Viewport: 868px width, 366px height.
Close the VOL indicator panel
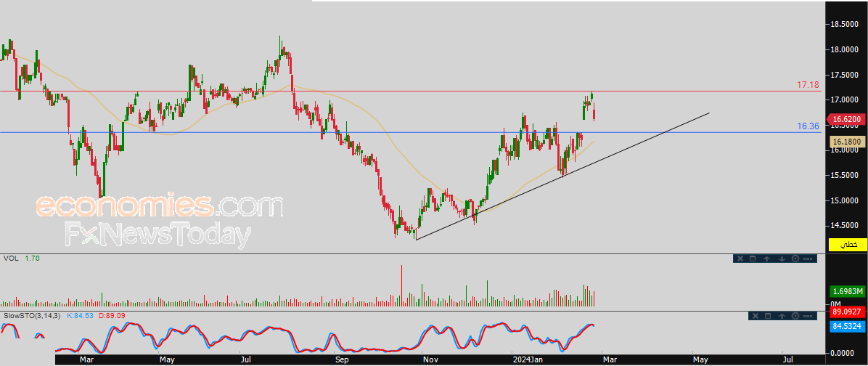(740, 259)
